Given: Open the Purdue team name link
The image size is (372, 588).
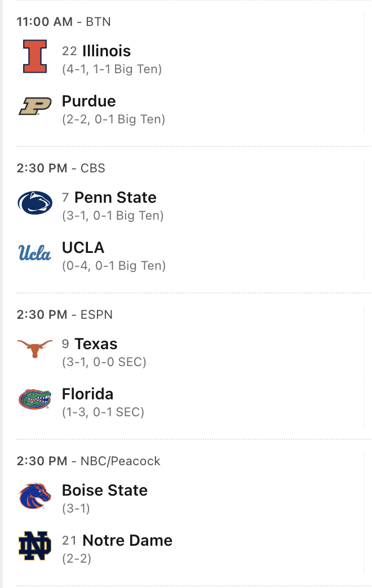Looking at the screenshot, I should pos(88,101).
